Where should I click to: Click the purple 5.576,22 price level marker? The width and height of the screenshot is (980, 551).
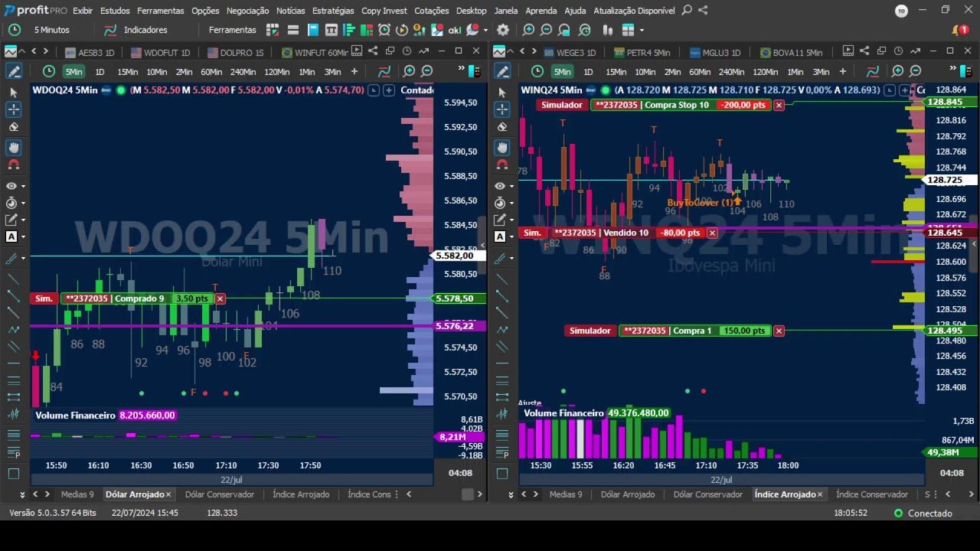pos(455,326)
